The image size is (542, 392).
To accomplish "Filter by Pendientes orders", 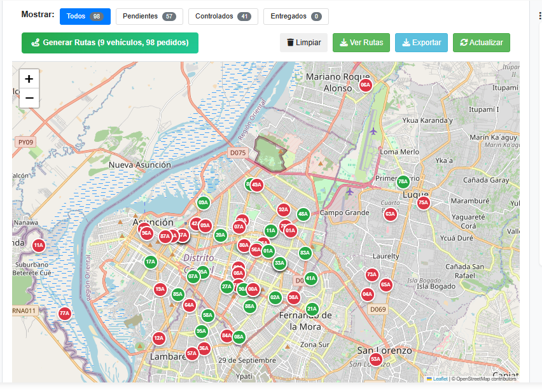I will [x=149, y=17].
